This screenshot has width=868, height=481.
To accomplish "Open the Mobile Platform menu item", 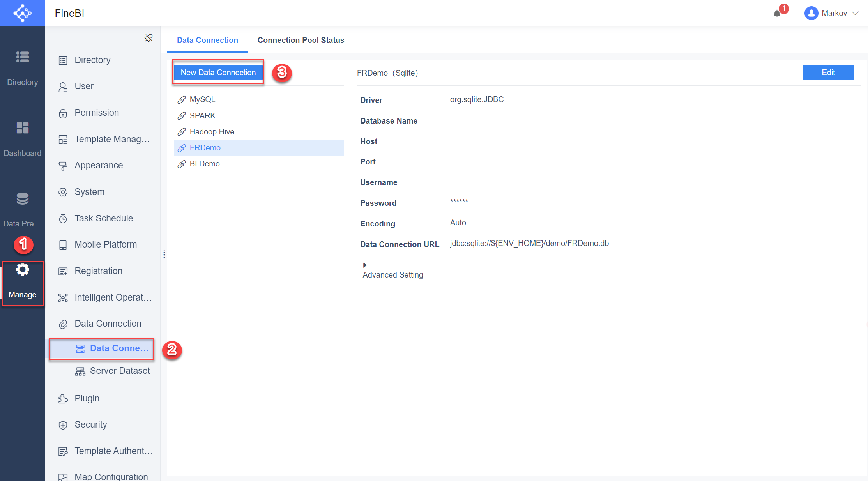I will click(x=103, y=244).
